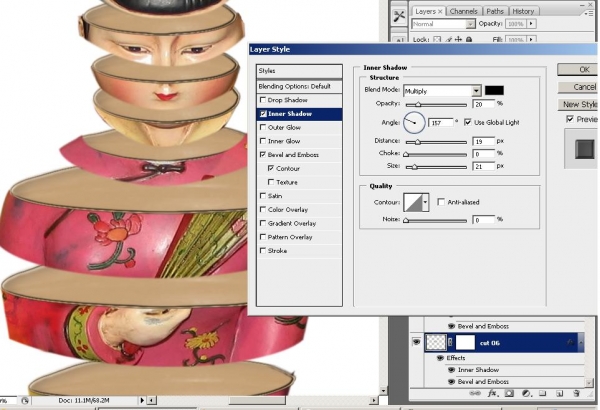Screen dimensions: 600x410
Task: Click lock image pixels brush icon
Action: click(x=448, y=39)
